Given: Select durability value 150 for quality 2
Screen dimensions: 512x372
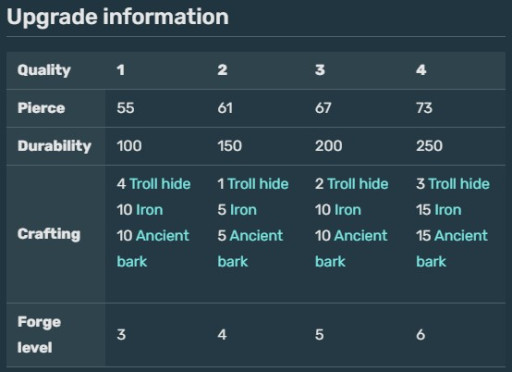Looking at the screenshot, I should 230,146.
